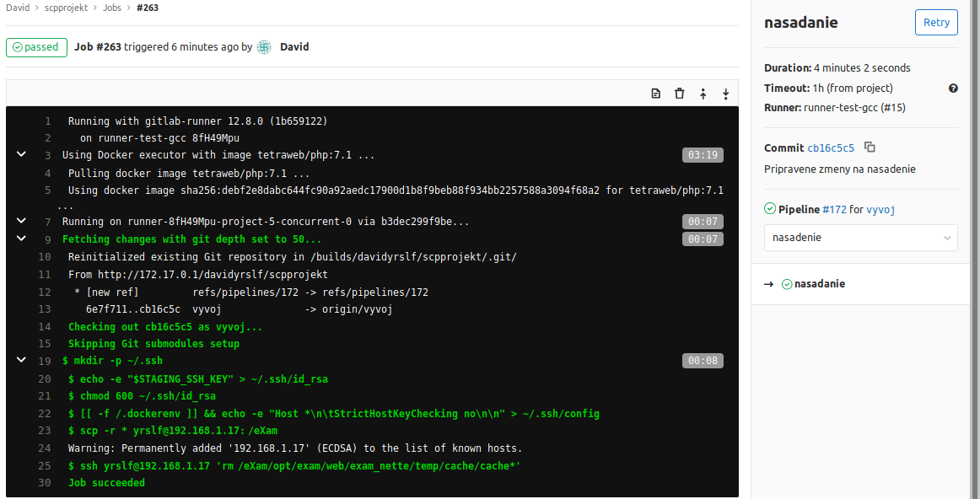Click the 'Warning: Permanently added' log line
Screen dimensions: 980x499
(x=295, y=448)
